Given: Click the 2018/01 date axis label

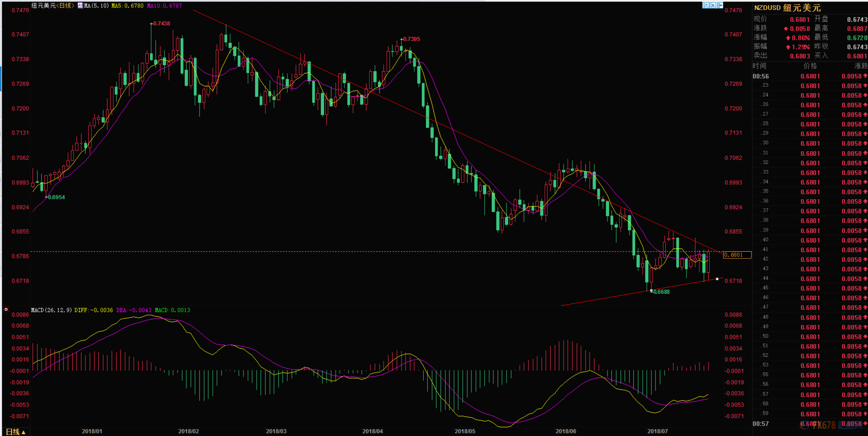Looking at the screenshot, I should tap(92, 431).
